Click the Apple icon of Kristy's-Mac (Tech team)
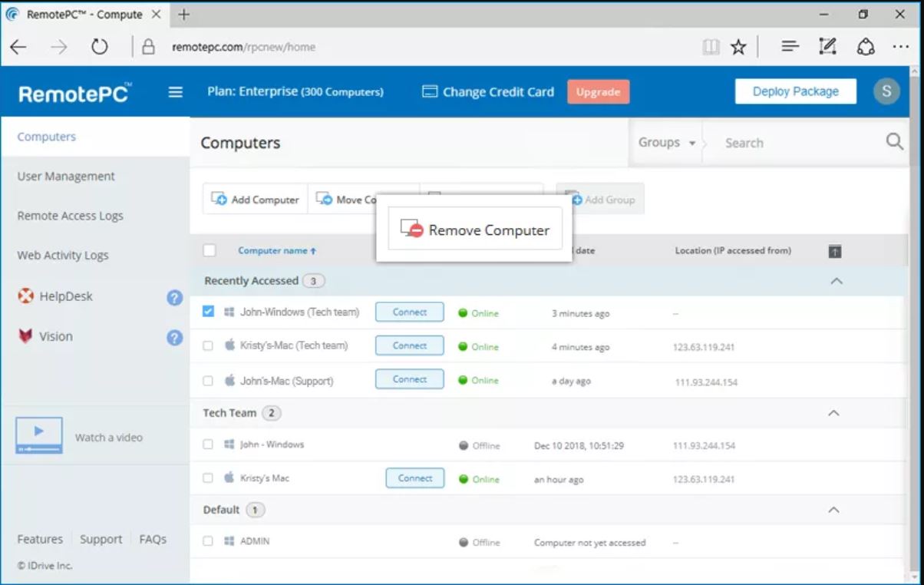 [x=229, y=345]
